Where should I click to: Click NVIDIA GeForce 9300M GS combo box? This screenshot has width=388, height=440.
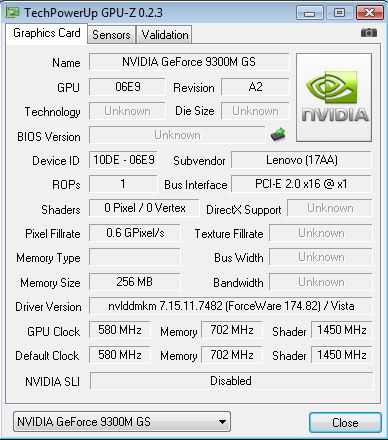pos(122,422)
